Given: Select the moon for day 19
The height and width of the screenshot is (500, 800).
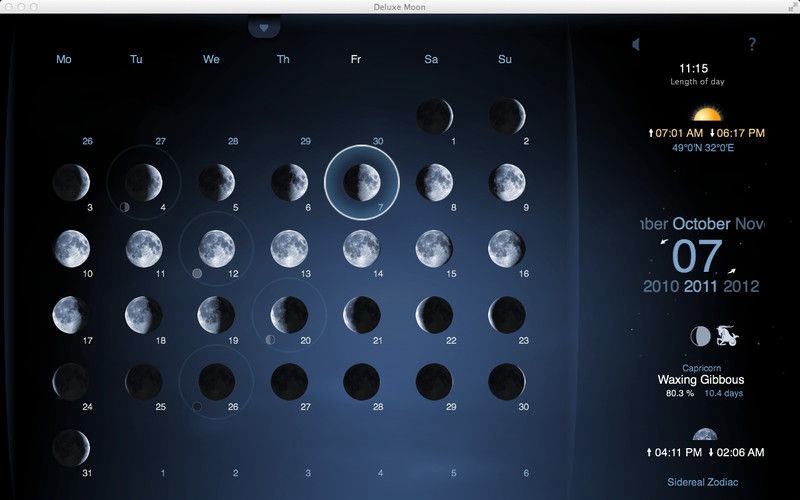Looking at the screenshot, I should point(216,315).
